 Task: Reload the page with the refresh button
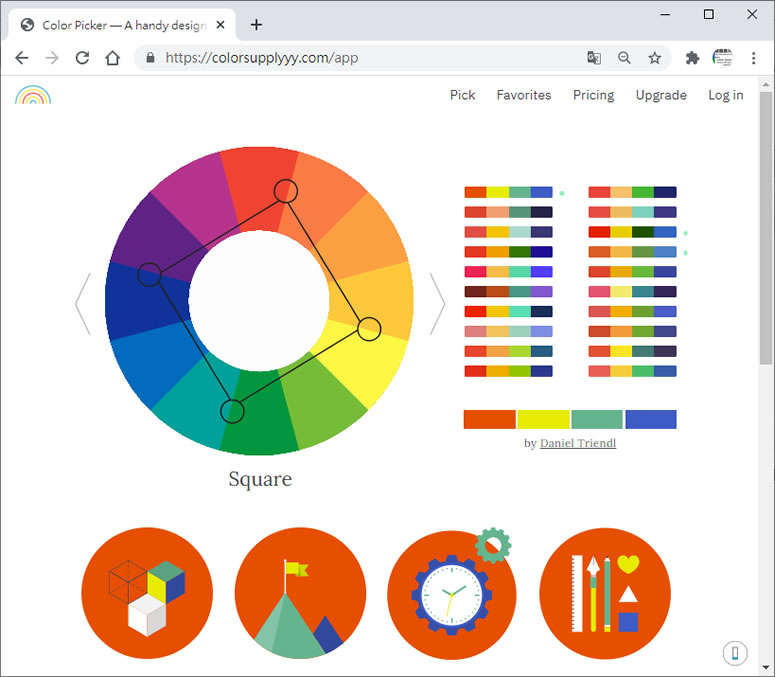tap(82, 58)
